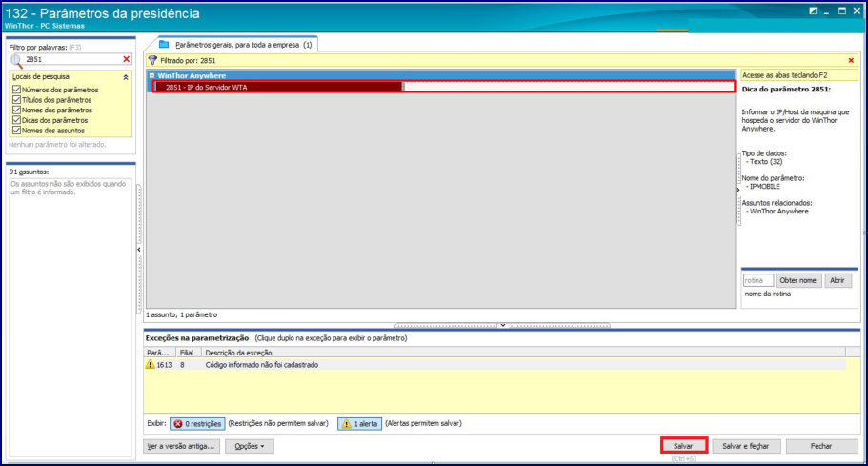
Task: Click the Abrir button
Action: pyautogui.click(x=838, y=280)
